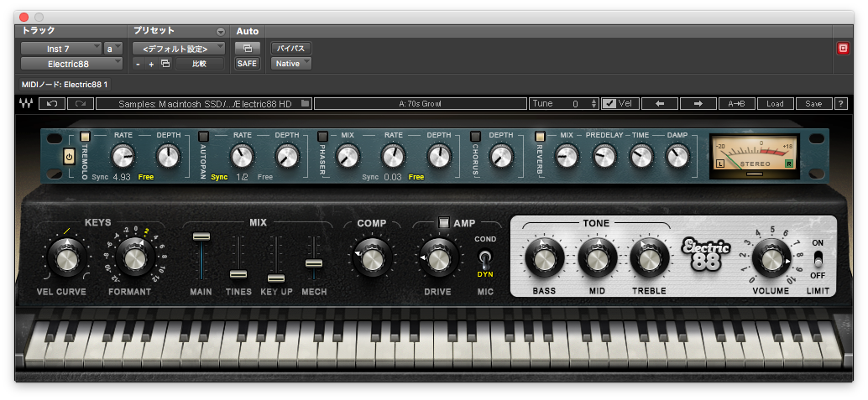
Task: Open the Native format dropdown
Action: point(291,64)
